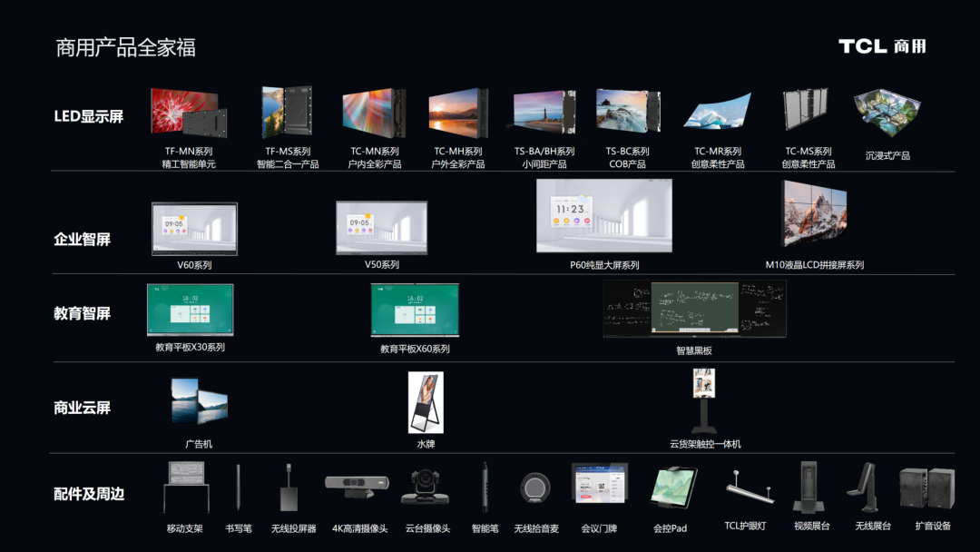
Task: Click the TF-MS系列 two-in-one product image
Action: (x=286, y=112)
